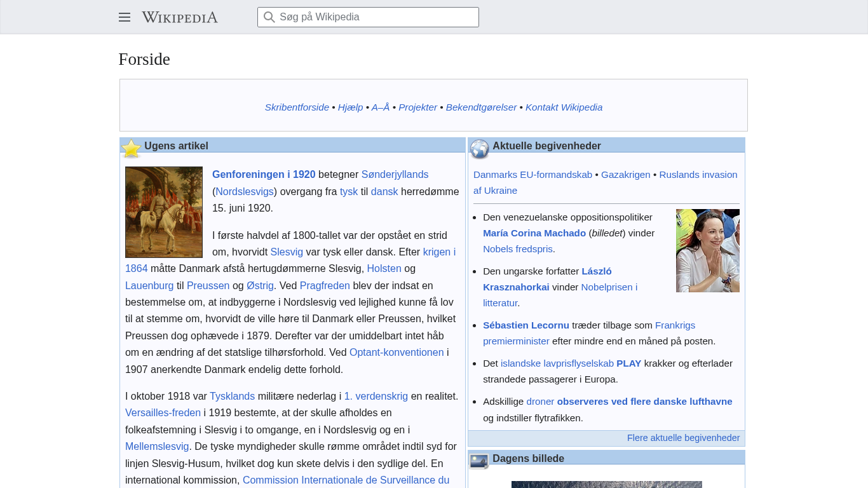Click the picture icon beside Dagens billede
Viewport: 868px width, 488px height.
click(x=479, y=461)
